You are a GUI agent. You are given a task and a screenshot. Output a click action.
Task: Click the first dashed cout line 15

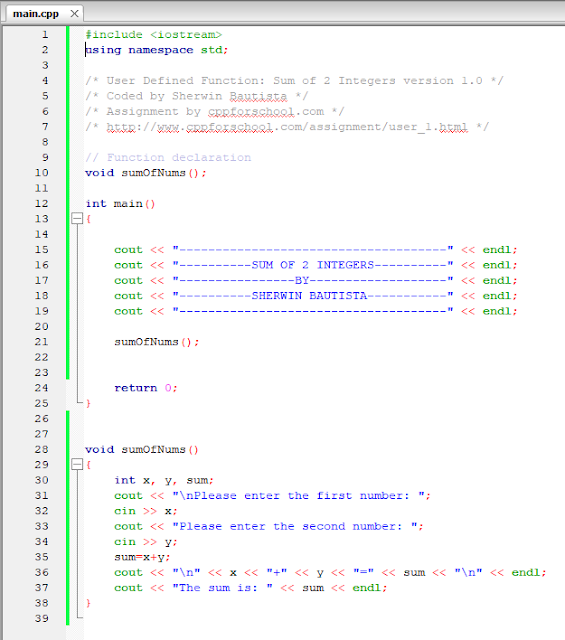tap(316, 250)
